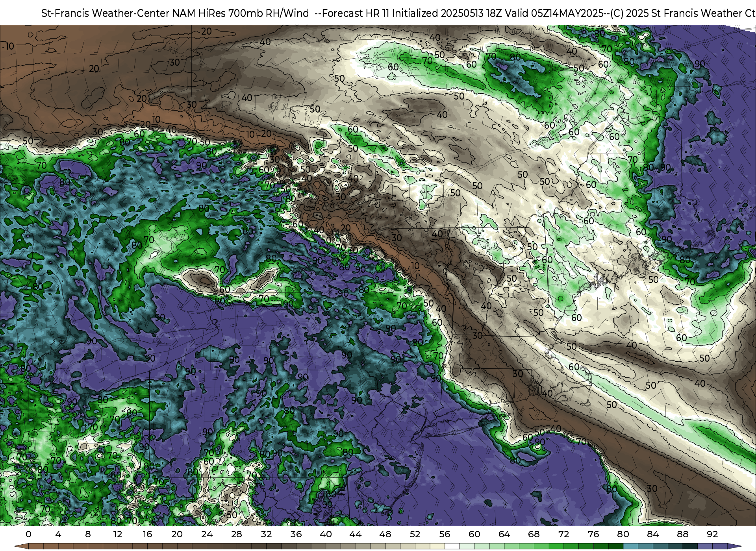Click the bright green swatch below 72
The image size is (756, 551).
(x=571, y=546)
